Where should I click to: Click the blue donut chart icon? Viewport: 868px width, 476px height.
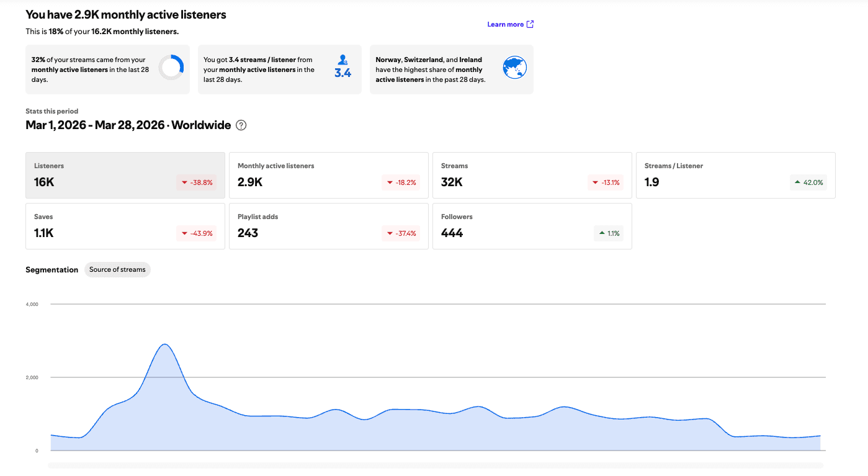click(171, 67)
